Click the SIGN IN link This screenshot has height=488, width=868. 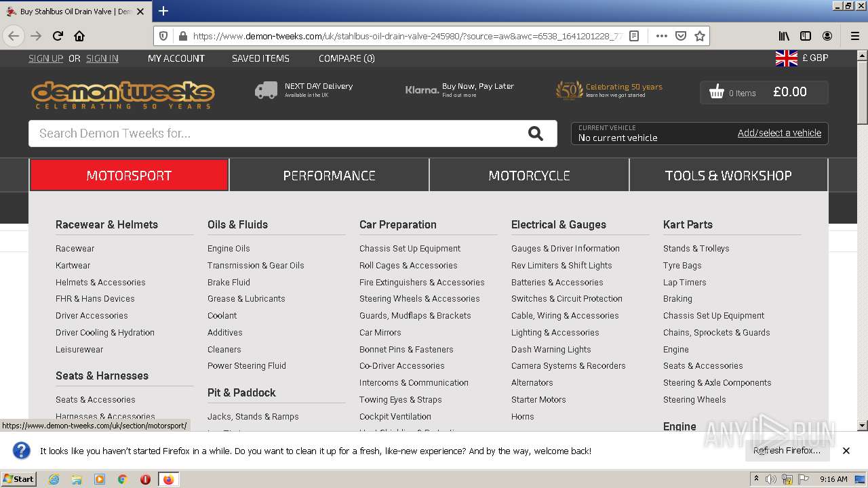pyautogui.click(x=102, y=58)
